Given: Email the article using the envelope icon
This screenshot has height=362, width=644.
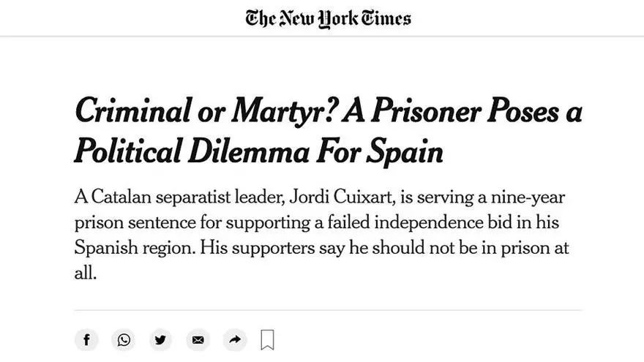Looking at the screenshot, I should tap(198, 339).
